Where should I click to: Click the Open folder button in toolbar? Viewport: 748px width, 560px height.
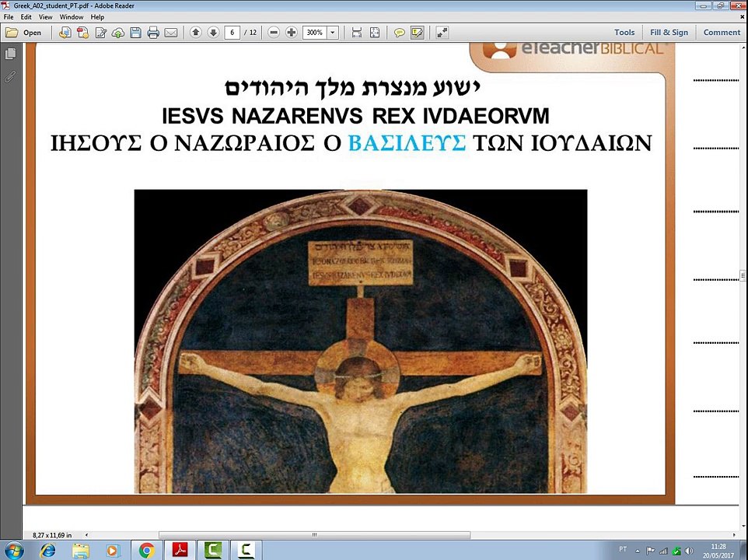[23, 33]
